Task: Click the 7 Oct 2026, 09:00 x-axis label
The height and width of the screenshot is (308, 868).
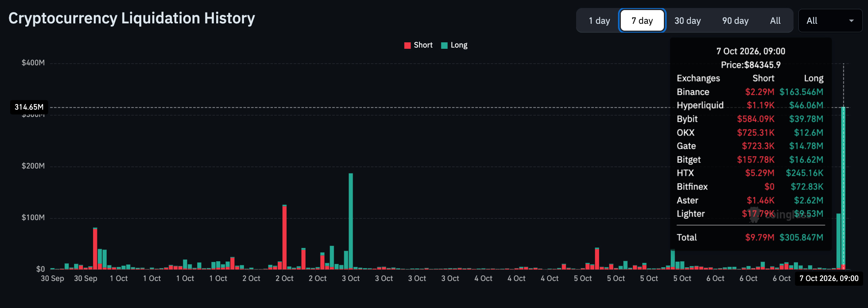Action: point(829,279)
